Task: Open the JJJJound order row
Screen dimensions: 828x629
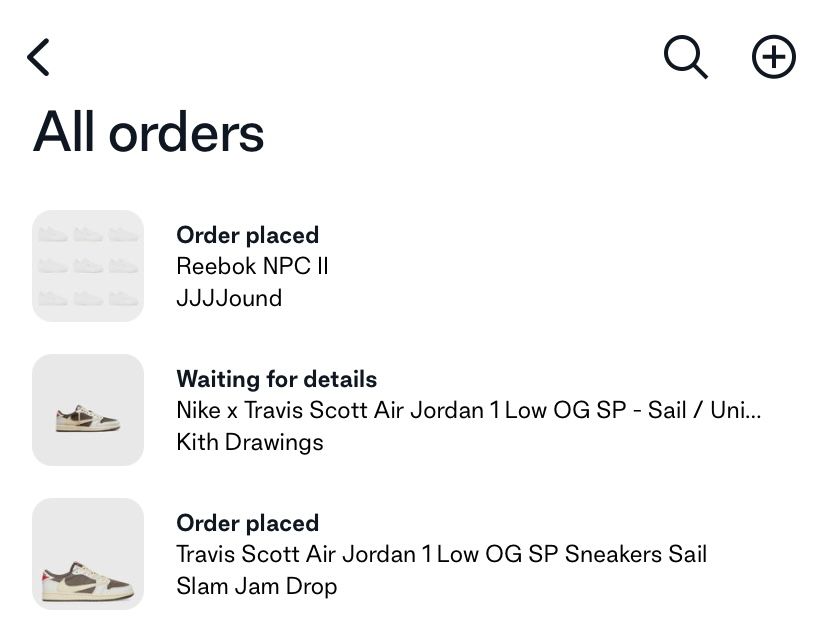Action: click(414, 266)
